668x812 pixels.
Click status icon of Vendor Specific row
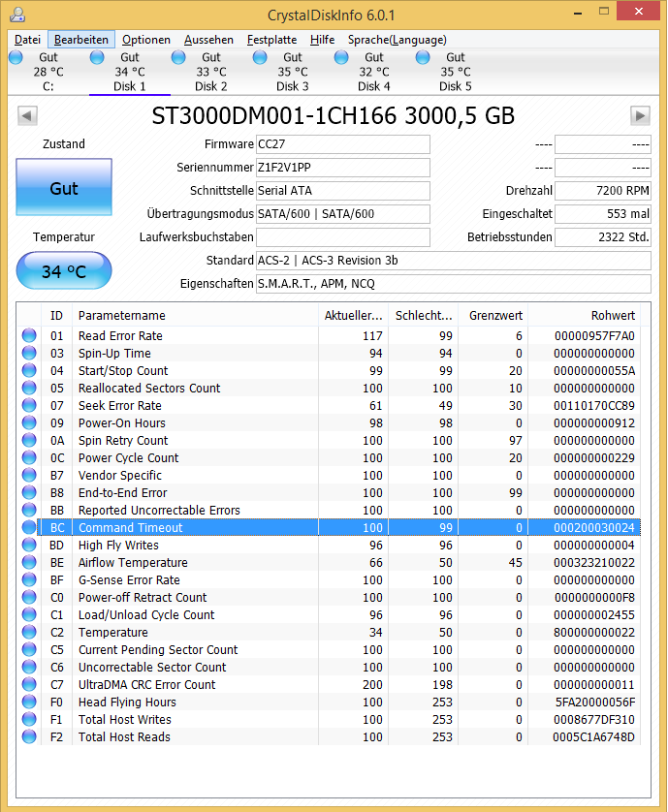pyautogui.click(x=29, y=476)
